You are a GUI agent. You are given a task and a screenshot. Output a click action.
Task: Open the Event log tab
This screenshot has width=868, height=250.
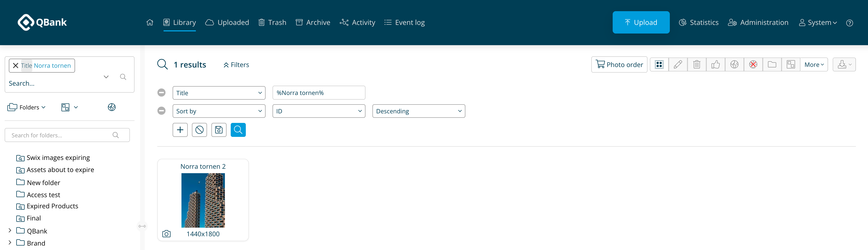coord(405,22)
